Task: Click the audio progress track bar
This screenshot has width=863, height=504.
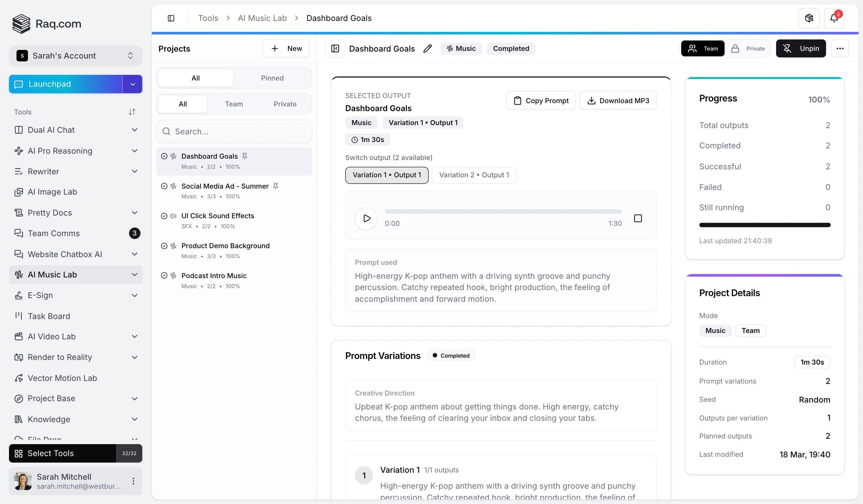Action: pos(503,212)
